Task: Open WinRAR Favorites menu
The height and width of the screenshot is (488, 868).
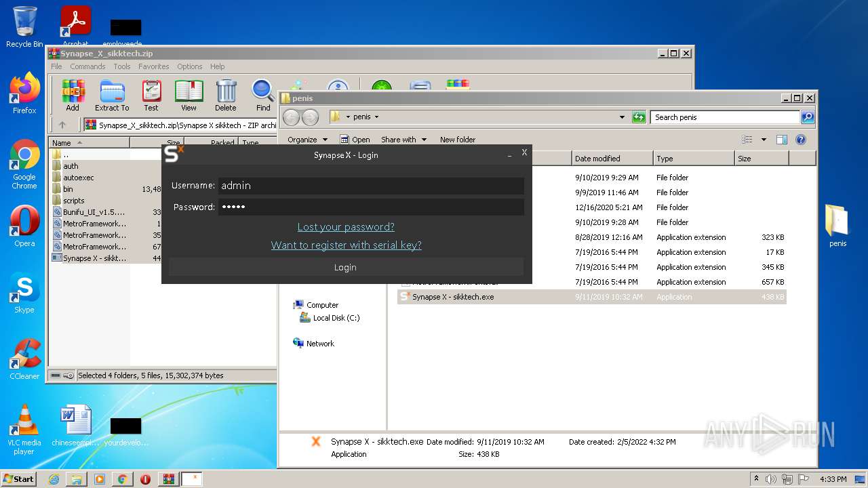Action: tap(154, 66)
